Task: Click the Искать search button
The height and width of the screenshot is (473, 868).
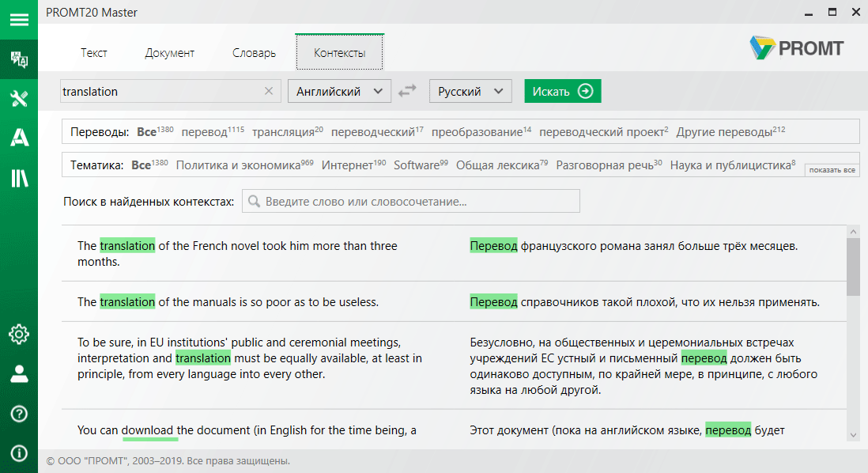Action: click(562, 91)
